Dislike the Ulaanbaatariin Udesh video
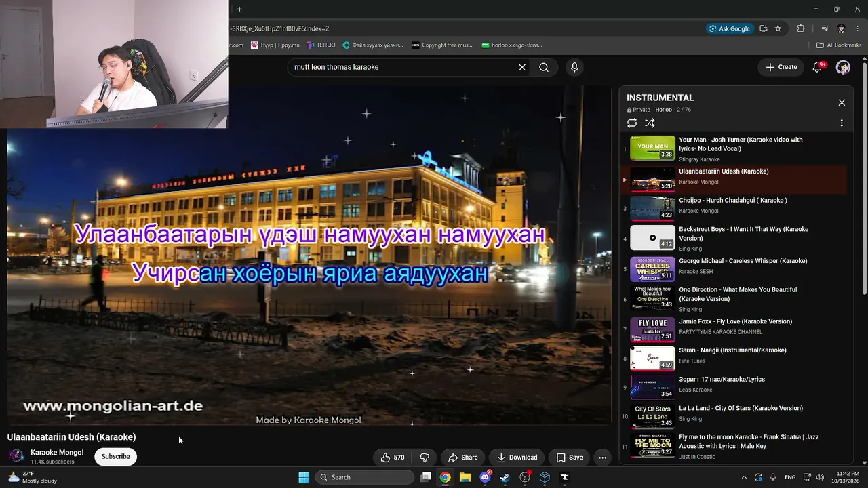Image resolution: width=868 pixels, height=488 pixels. click(x=425, y=457)
